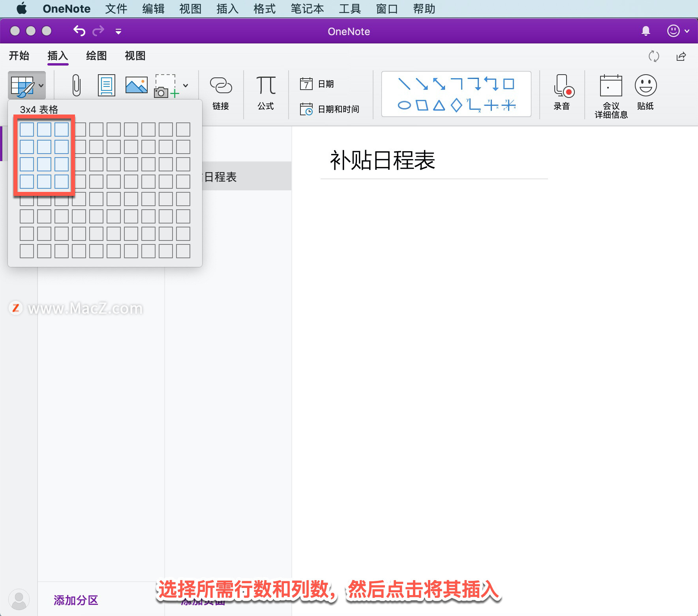The image size is (698, 616).
Task: Open the 贴纸 stickers picker
Action: (x=645, y=93)
